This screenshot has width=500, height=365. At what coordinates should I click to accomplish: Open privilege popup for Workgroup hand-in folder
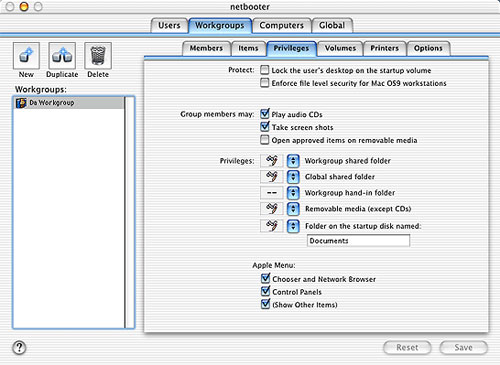pos(293,193)
